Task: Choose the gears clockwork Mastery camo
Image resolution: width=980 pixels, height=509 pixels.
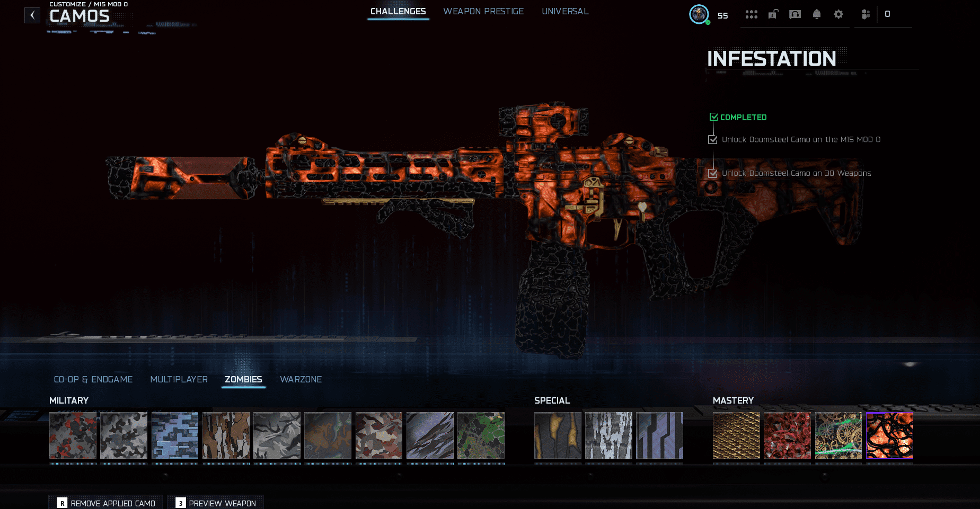Action: 838,435
